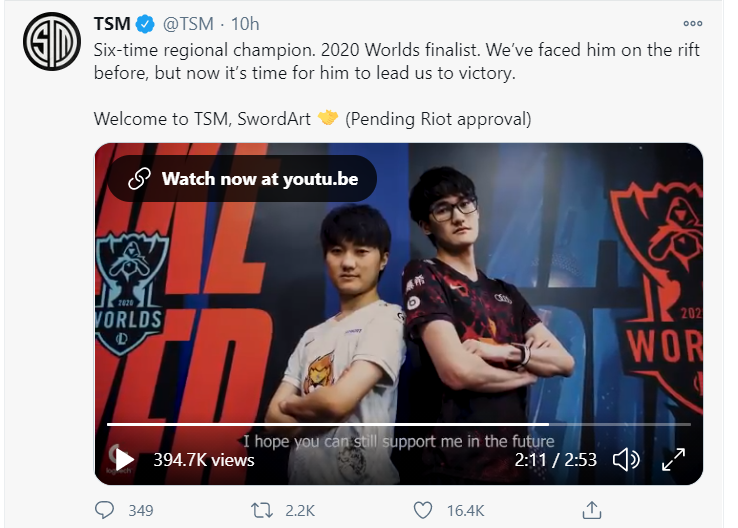Mute the video using the speaker icon
This screenshot has width=738, height=528.
[626, 459]
